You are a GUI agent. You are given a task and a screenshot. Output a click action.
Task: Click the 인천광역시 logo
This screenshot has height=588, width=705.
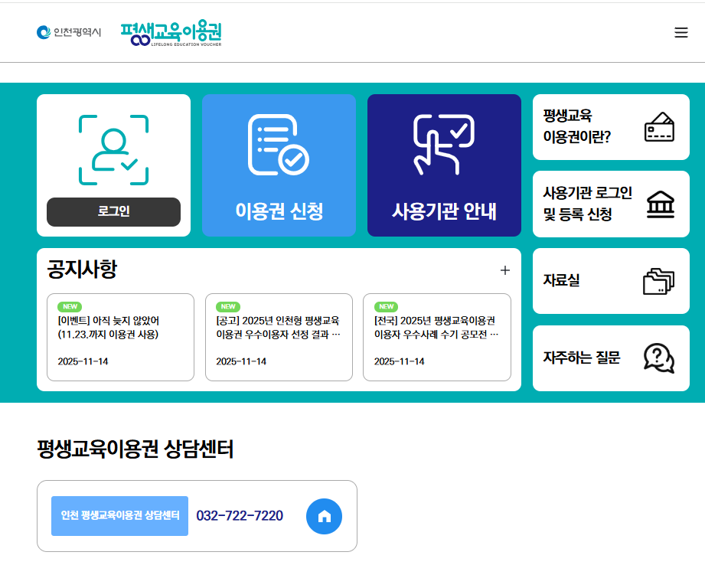[x=69, y=33]
